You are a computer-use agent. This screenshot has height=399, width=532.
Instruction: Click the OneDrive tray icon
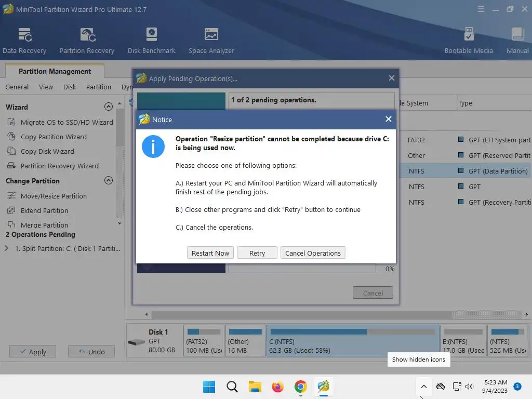441,387
